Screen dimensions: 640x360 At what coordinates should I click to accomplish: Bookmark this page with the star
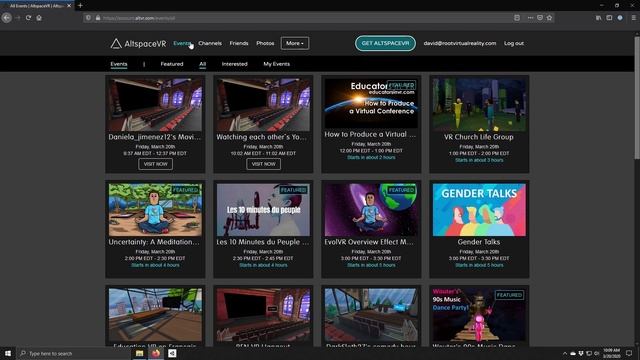549,18
